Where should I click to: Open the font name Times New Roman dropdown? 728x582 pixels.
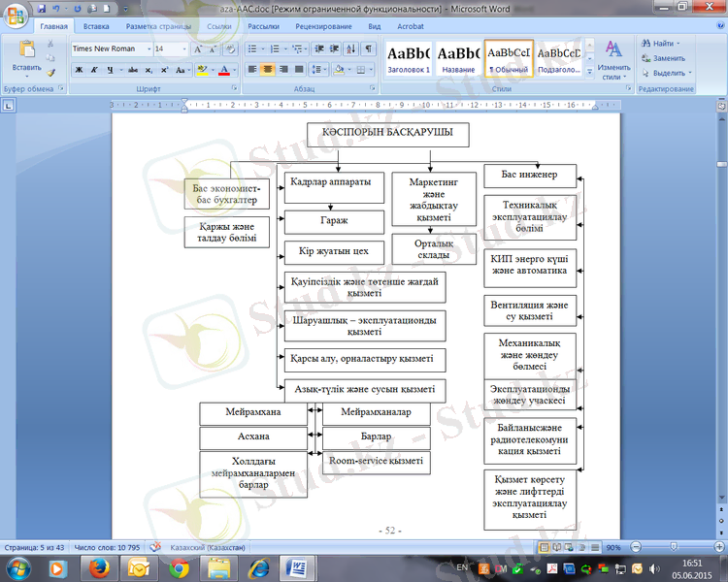149,48
